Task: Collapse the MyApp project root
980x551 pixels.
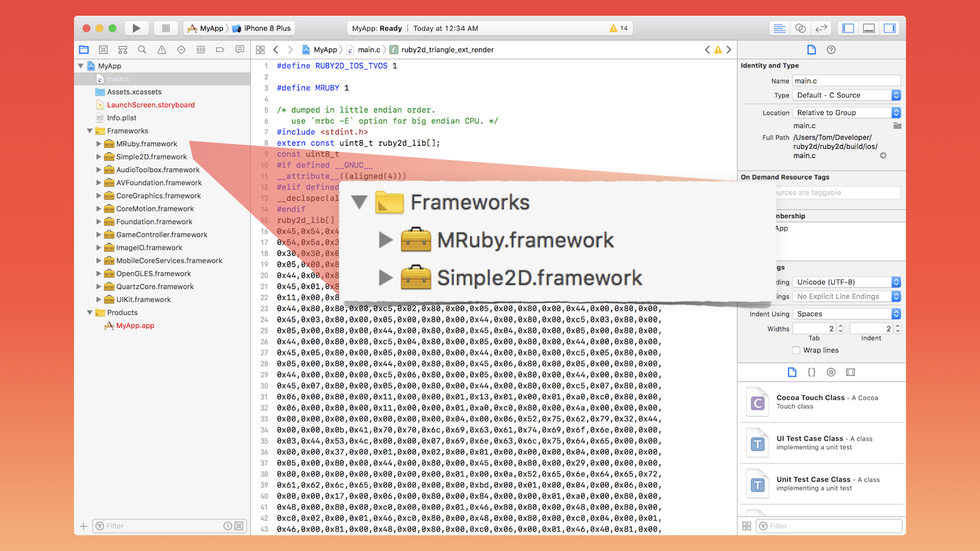Action: 80,66
